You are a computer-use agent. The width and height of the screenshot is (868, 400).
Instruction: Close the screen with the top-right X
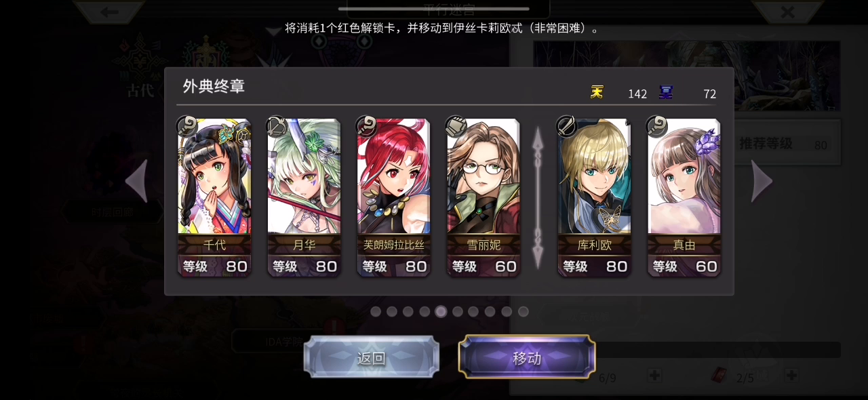coord(787,12)
